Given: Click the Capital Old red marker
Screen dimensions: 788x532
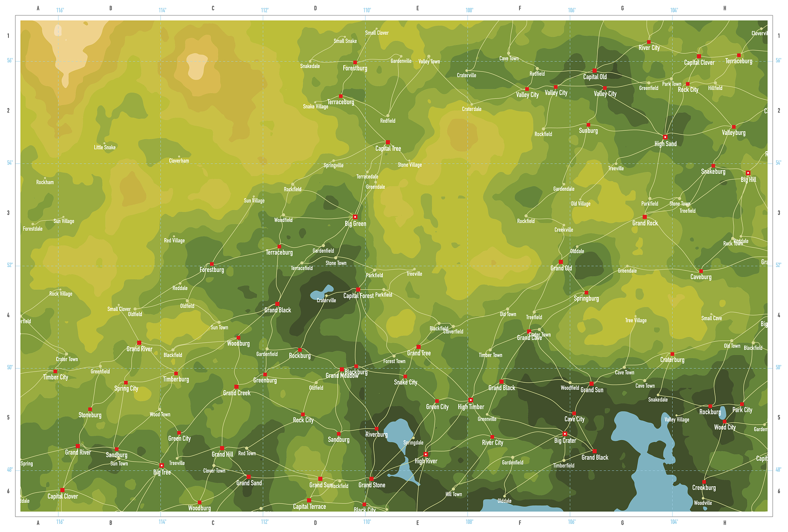Looking at the screenshot, I should point(594,71).
